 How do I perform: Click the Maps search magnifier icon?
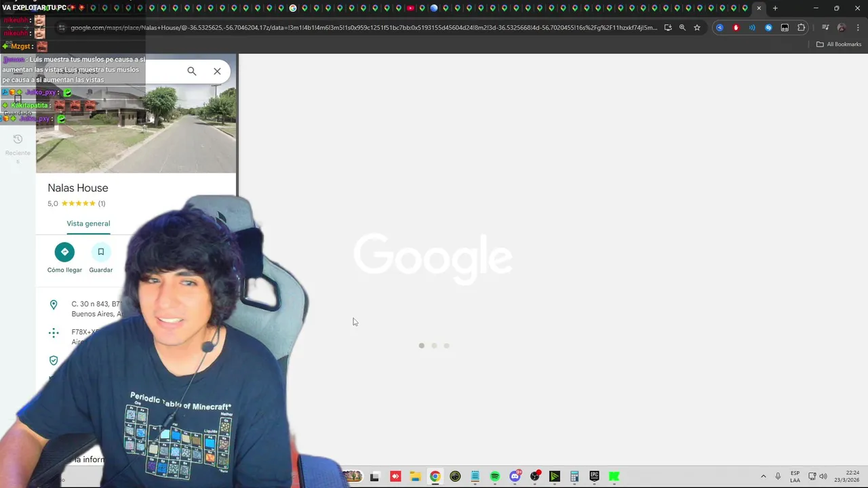pos(192,71)
